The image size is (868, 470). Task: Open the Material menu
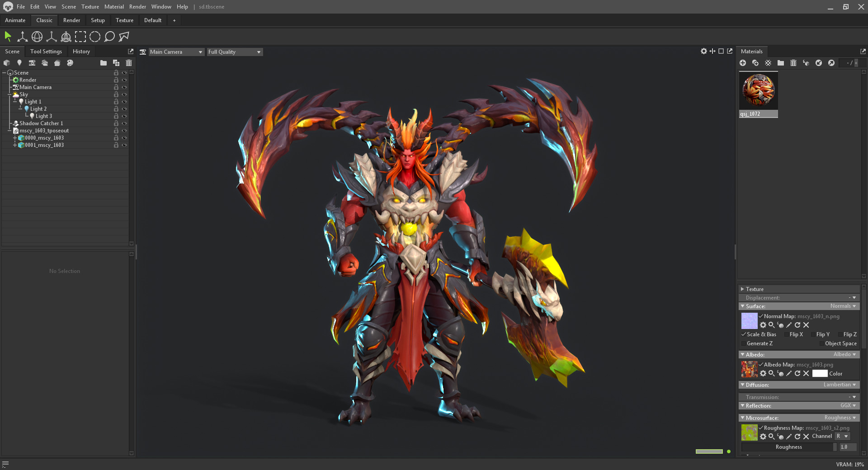tap(114, 7)
